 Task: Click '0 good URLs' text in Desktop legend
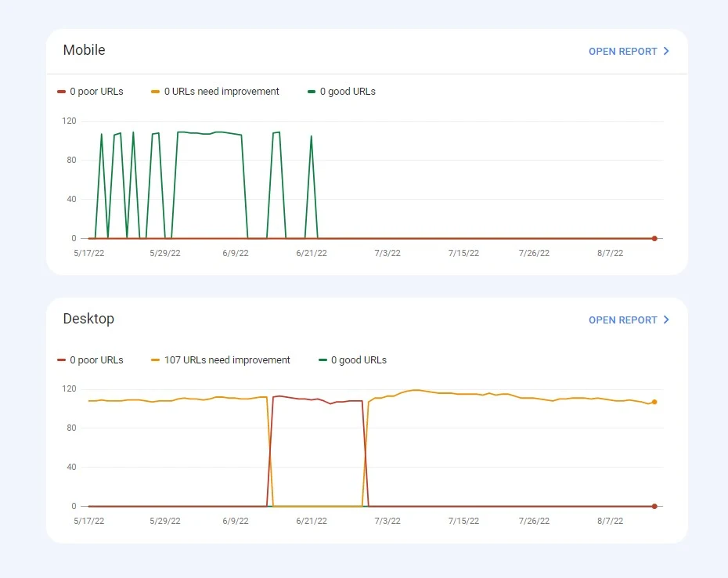359,360
